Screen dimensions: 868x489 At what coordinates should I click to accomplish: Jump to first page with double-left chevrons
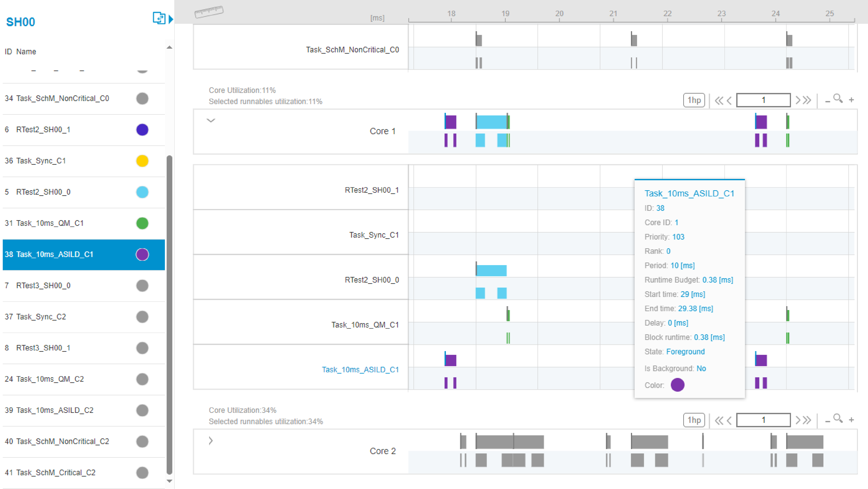(719, 100)
